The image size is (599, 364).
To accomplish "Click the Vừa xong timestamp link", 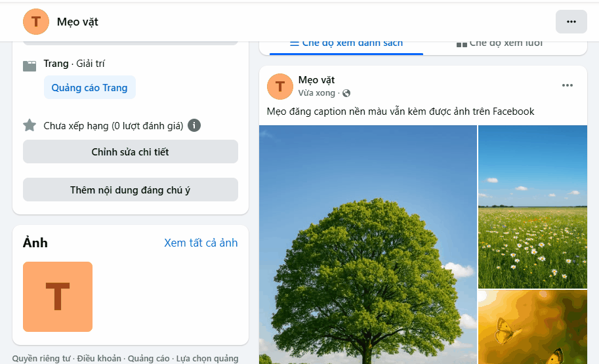I will pyautogui.click(x=316, y=93).
